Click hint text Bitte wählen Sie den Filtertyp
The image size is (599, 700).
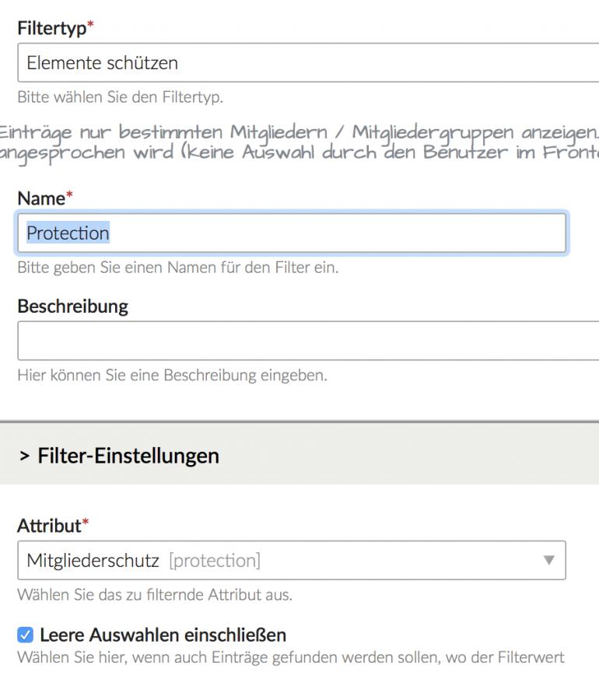[x=120, y=97]
